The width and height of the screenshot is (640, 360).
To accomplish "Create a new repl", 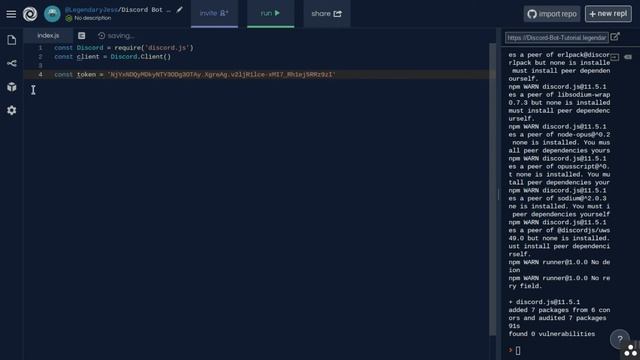I will (608, 14).
